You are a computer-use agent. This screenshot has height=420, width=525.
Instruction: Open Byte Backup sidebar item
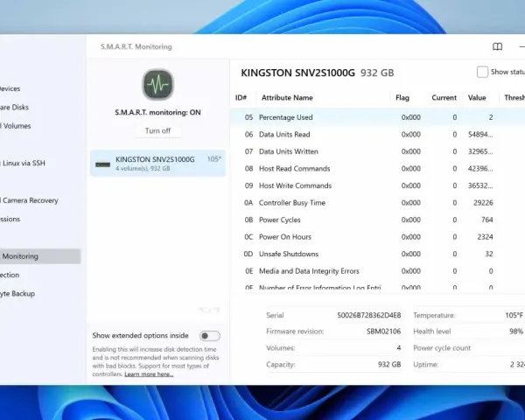(17, 293)
